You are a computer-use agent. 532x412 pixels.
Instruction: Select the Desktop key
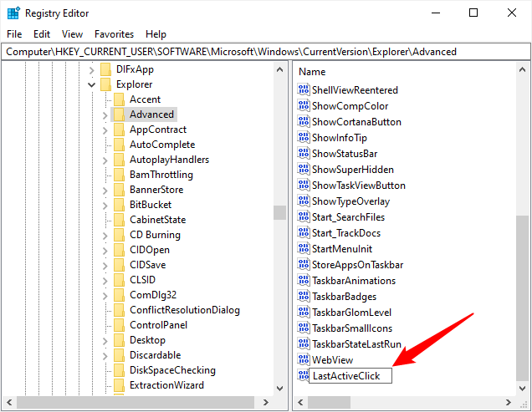pos(147,340)
